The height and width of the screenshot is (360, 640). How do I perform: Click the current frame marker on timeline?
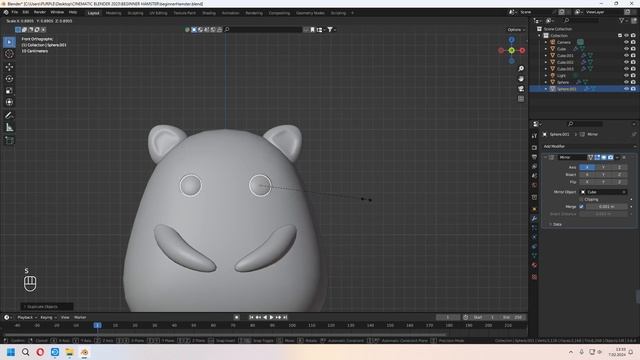97,325
